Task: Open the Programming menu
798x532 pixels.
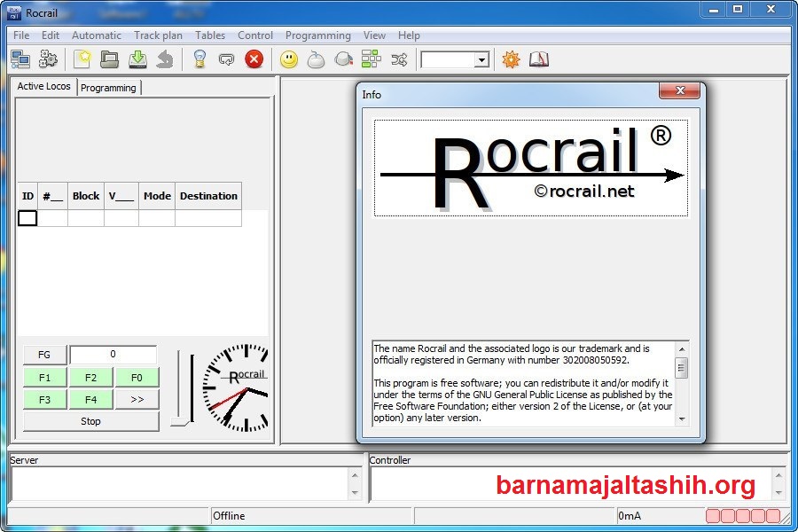Action: click(318, 35)
